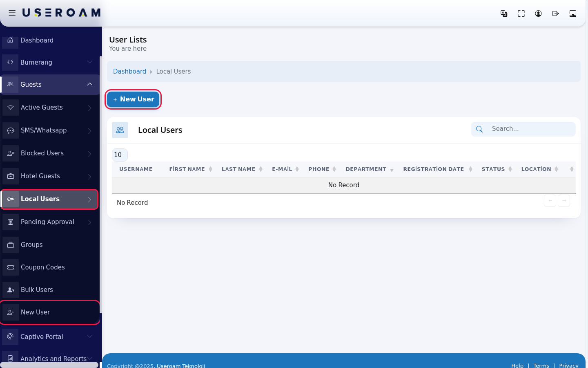The width and height of the screenshot is (588, 368).
Task: Sort by Department column arrow
Action: point(392,170)
